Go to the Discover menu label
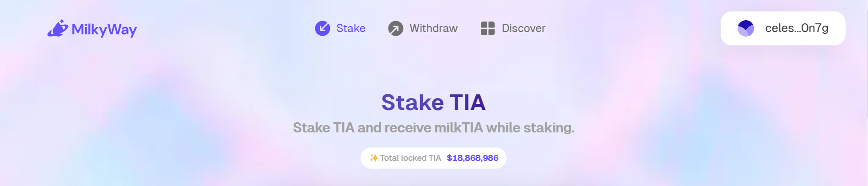This screenshot has width=868, height=186. [523, 28]
